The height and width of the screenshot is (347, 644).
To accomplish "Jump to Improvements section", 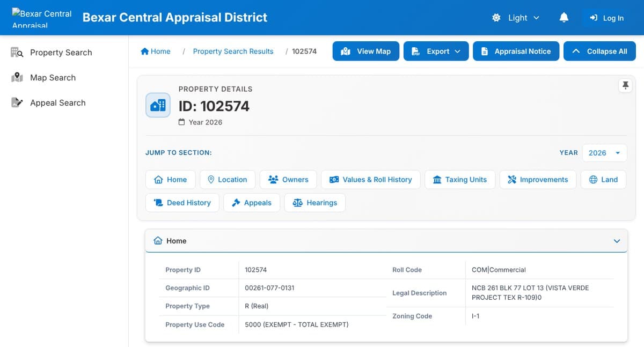I will click(538, 180).
